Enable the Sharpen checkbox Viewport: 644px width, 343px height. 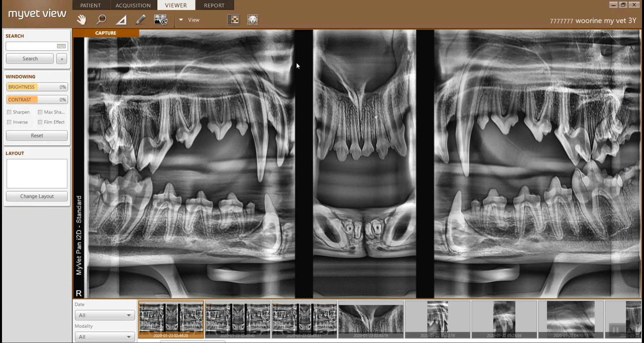[x=9, y=112]
